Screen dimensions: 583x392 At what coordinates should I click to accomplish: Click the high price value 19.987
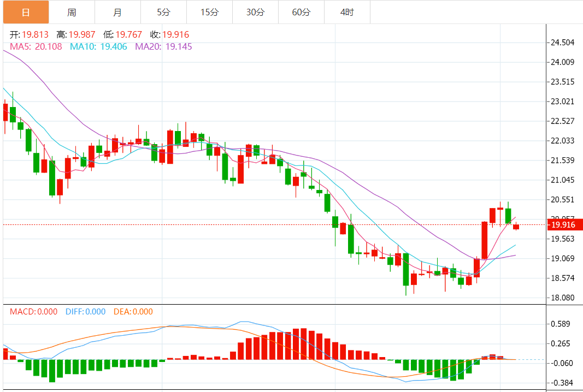point(82,34)
